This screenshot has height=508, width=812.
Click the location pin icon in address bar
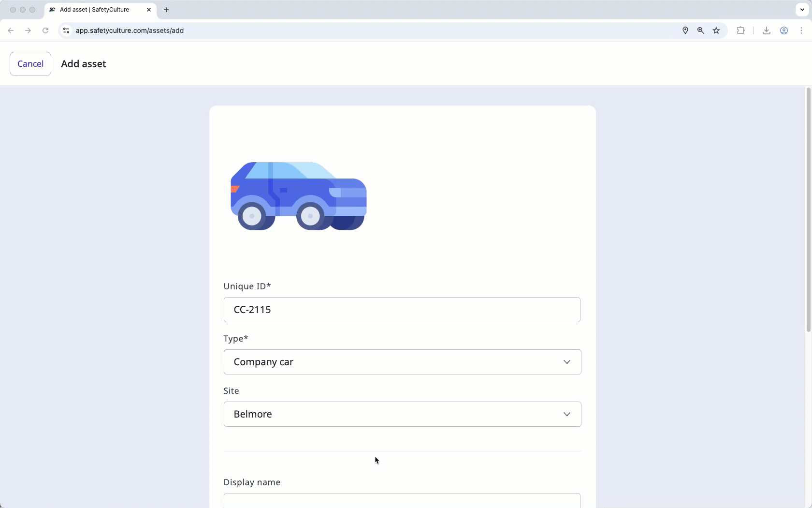tap(685, 30)
